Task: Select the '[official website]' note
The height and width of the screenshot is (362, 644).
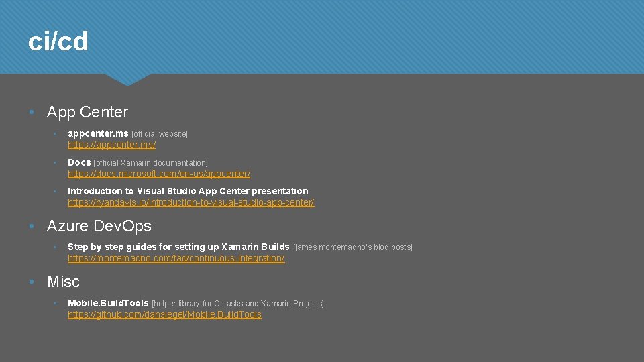Action: 160,134
